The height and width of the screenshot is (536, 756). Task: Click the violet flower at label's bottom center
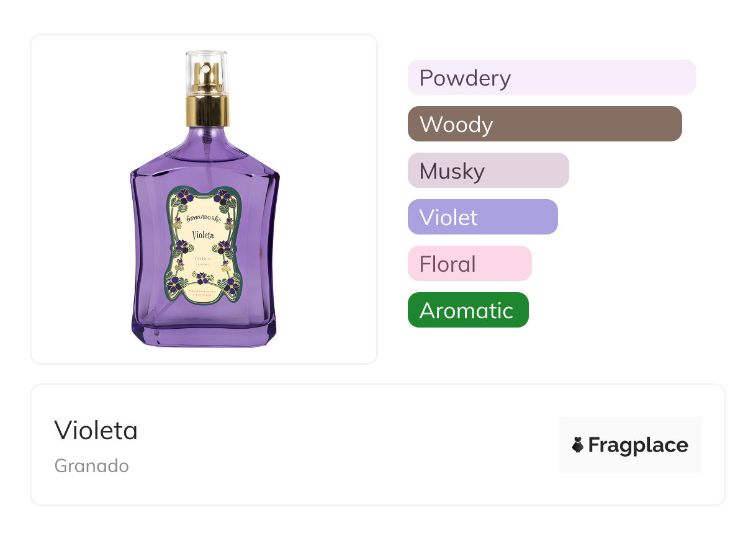203,278
